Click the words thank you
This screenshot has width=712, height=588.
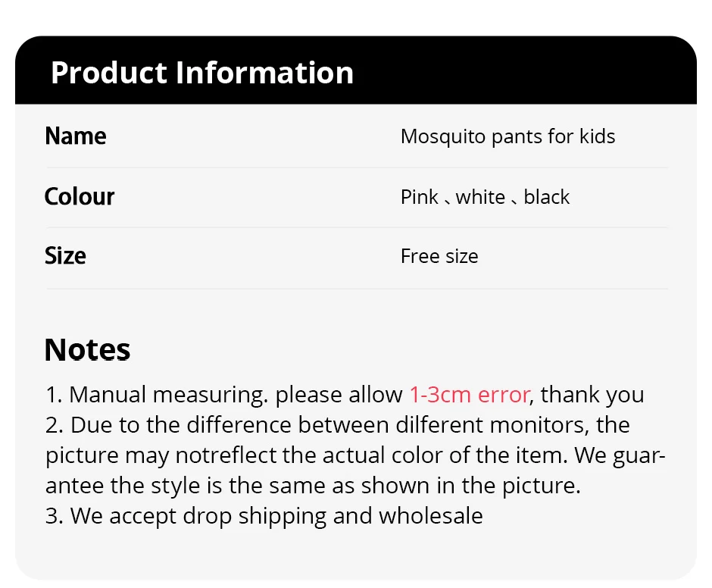click(592, 395)
